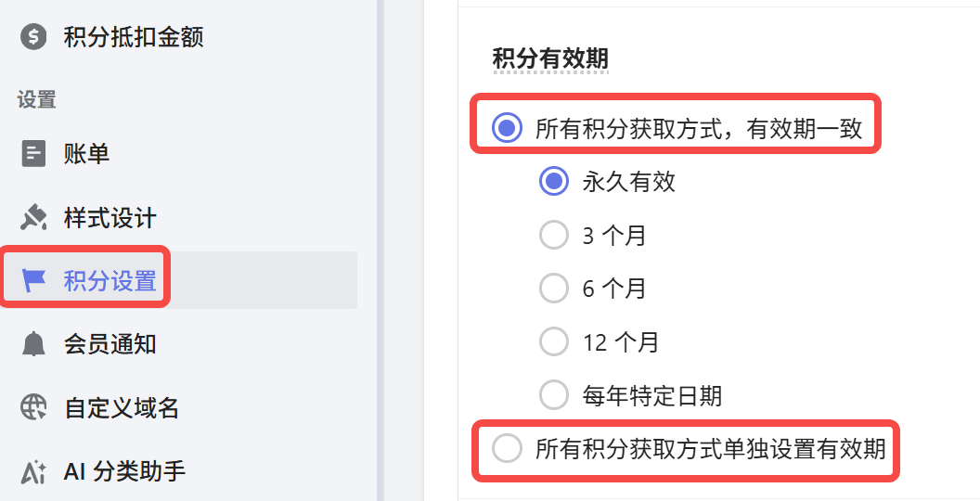Choose the 6 个月 validity option

[554, 289]
